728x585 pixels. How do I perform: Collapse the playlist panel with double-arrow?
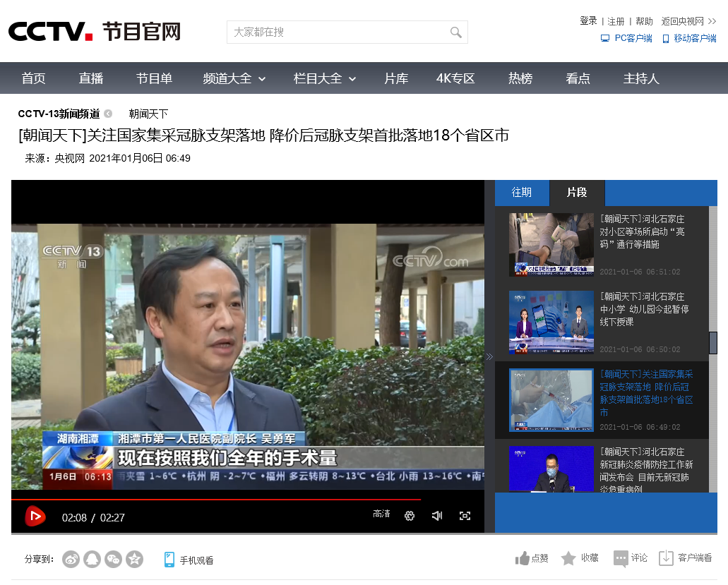[x=489, y=357]
